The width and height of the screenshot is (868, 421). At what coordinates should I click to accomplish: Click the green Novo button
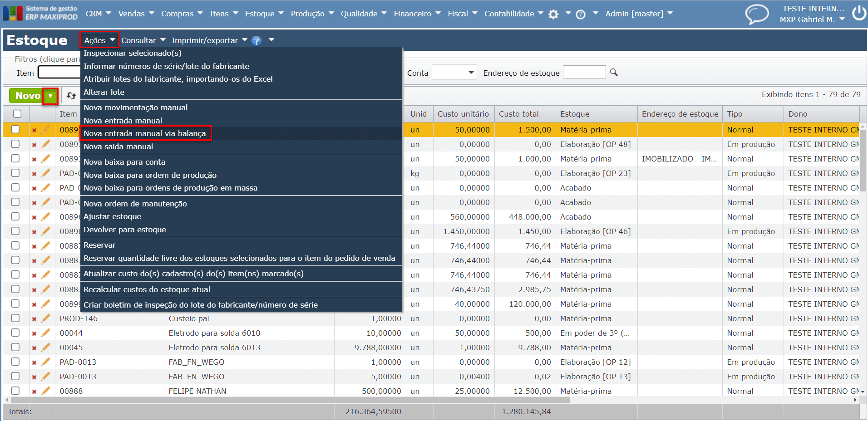(27, 96)
